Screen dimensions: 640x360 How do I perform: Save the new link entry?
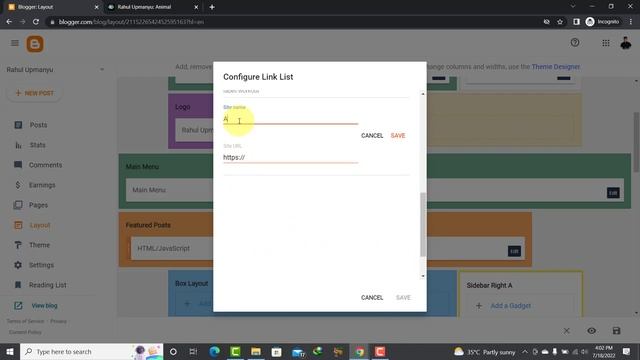click(398, 136)
